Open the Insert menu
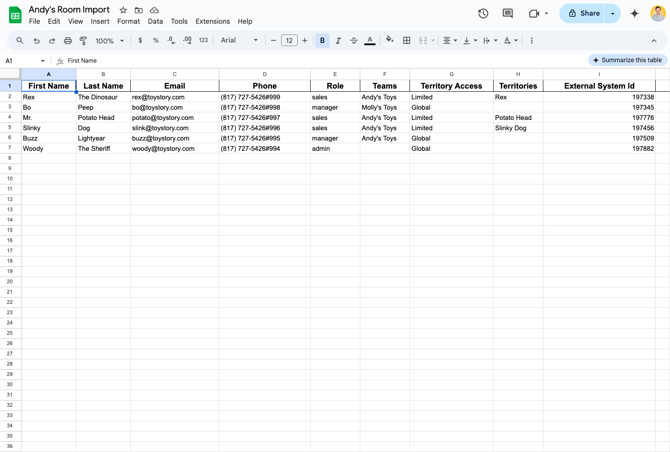Screen dimensions: 670x452 coord(100,21)
